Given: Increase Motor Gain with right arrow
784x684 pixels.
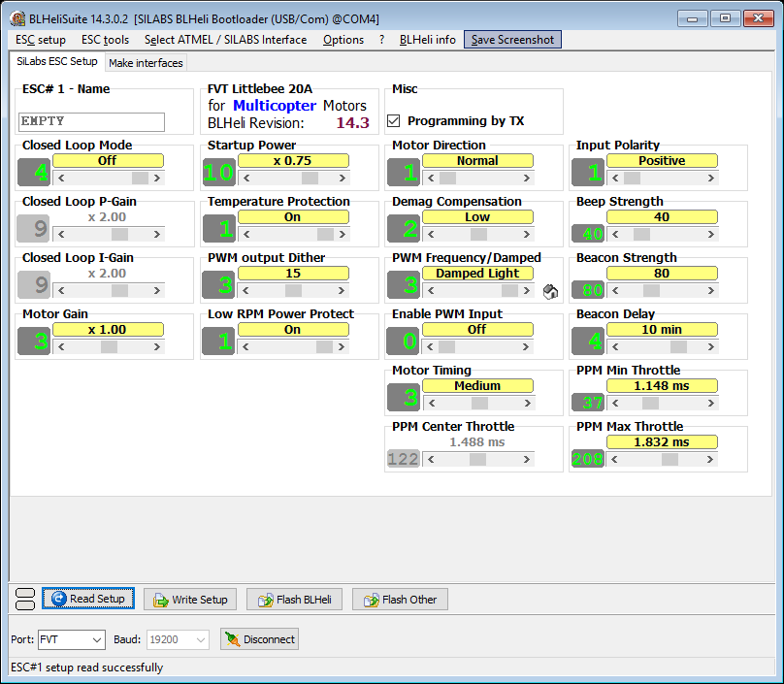Looking at the screenshot, I should click(x=157, y=346).
